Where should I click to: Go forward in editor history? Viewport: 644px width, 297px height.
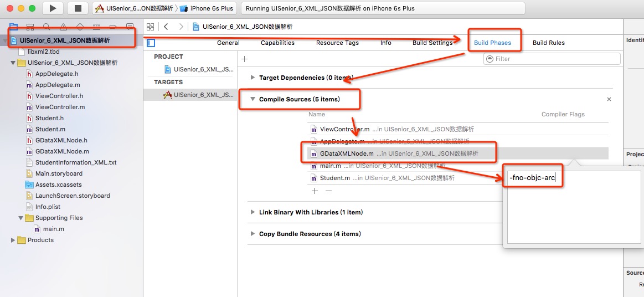[x=181, y=27]
